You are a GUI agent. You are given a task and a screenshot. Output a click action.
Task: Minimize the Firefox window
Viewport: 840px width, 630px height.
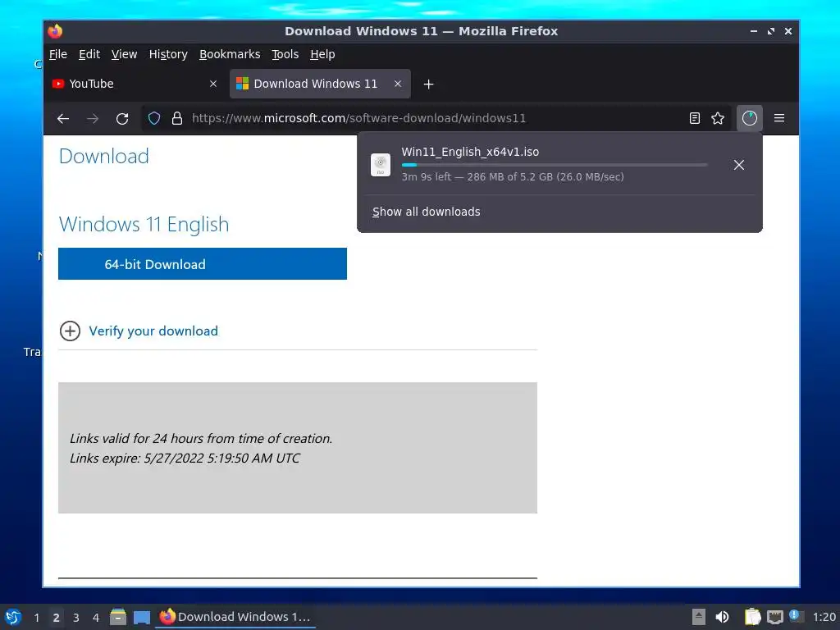(754, 31)
